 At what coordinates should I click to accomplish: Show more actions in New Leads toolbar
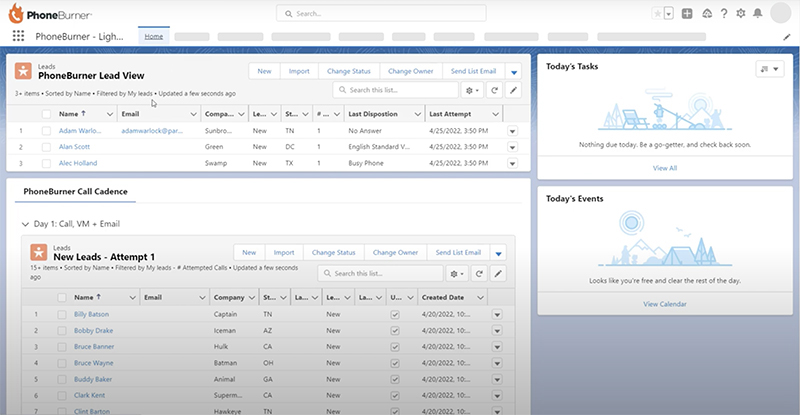(x=498, y=253)
